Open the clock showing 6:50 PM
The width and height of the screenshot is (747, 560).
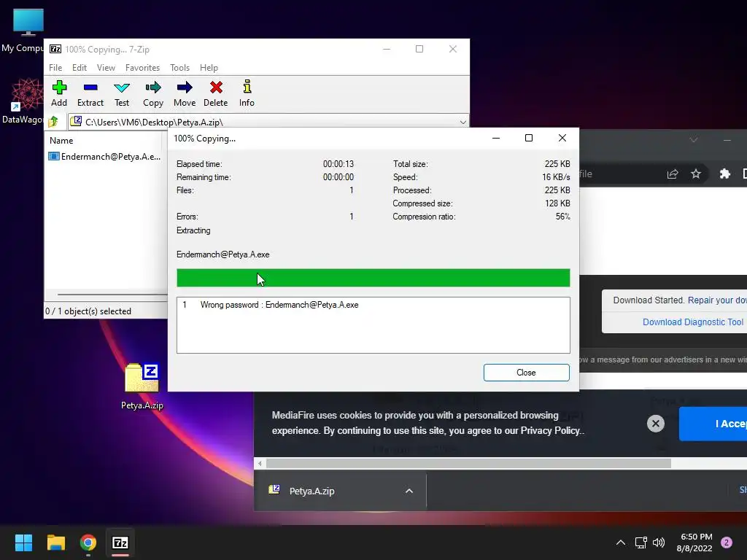[694, 542]
